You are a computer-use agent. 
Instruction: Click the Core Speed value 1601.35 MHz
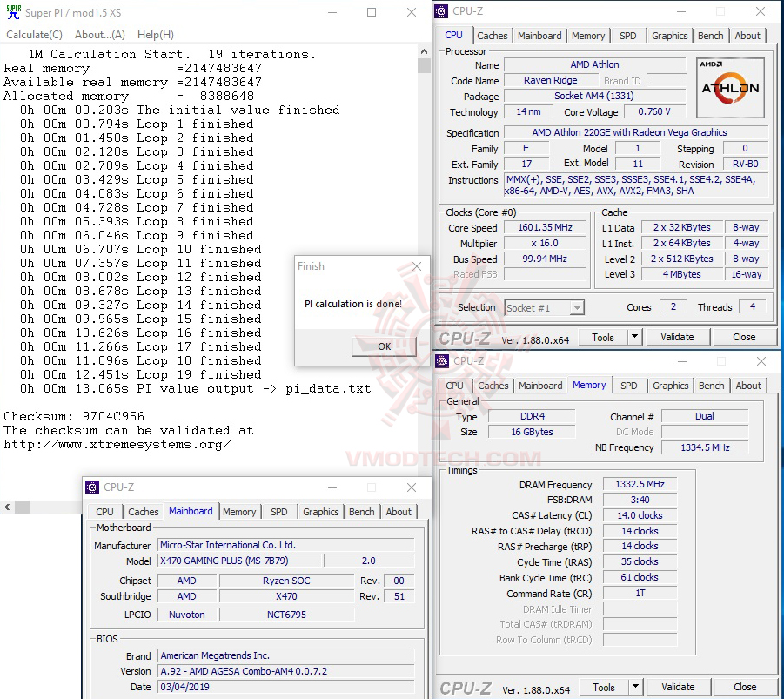(545, 228)
